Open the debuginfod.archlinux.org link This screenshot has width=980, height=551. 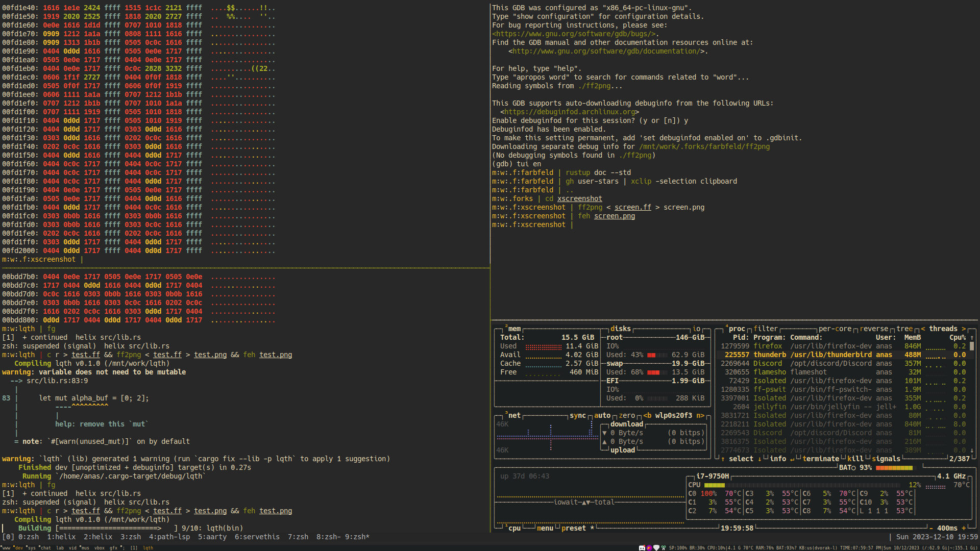click(570, 112)
